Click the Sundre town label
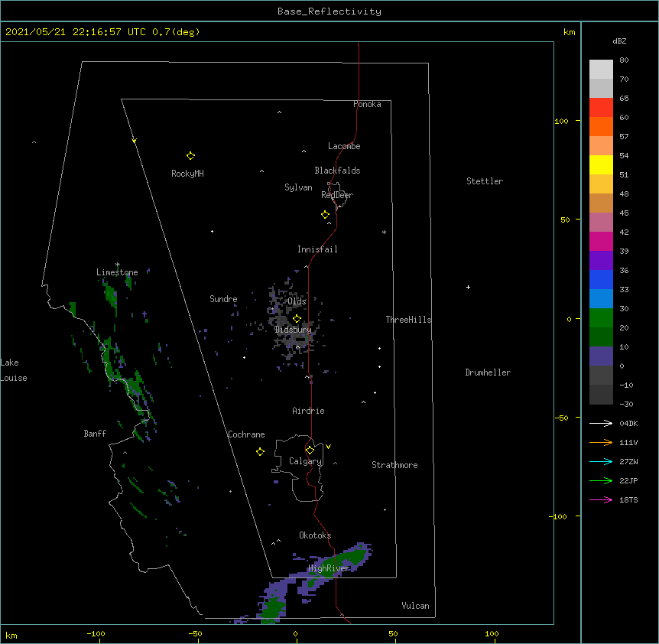The width and height of the screenshot is (659, 644). coord(223,299)
